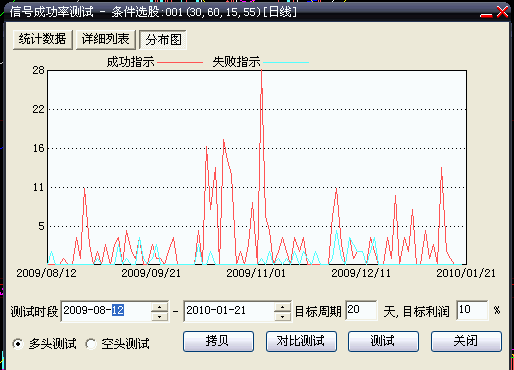Click the 拷贝 button
This screenshot has height=370, width=514.
pyautogui.click(x=218, y=341)
